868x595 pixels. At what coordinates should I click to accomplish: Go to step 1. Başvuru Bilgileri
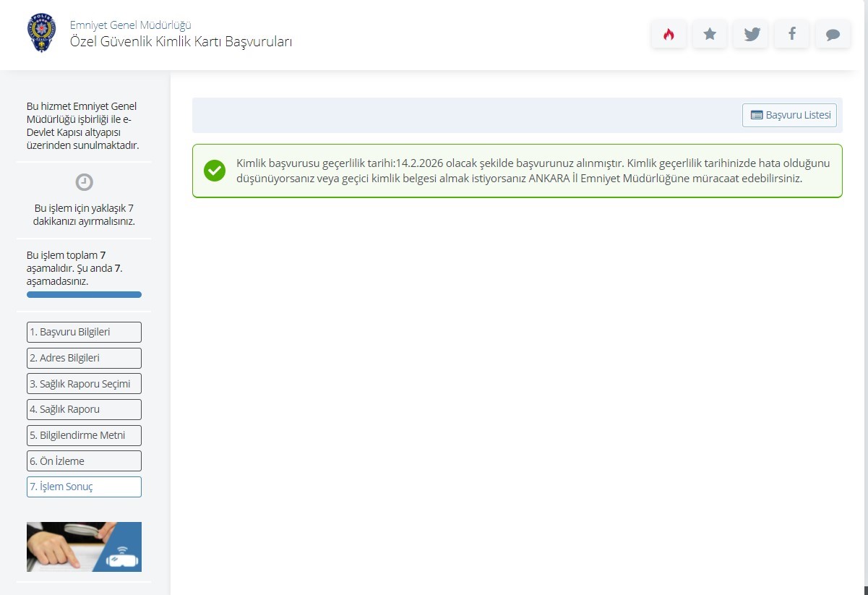(x=84, y=332)
